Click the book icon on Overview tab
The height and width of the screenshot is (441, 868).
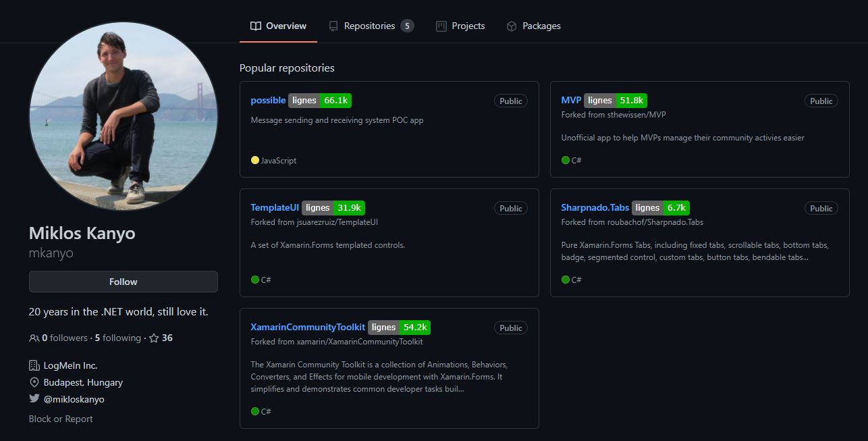(x=255, y=26)
